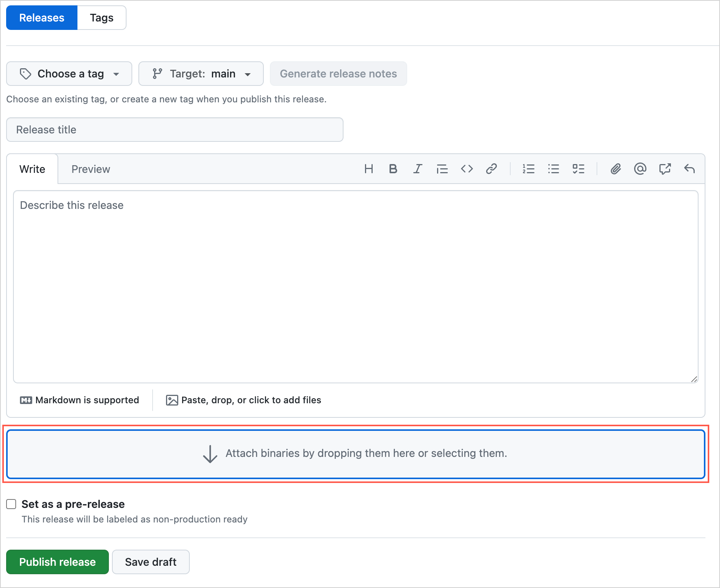Select the Write tab

pos(32,169)
